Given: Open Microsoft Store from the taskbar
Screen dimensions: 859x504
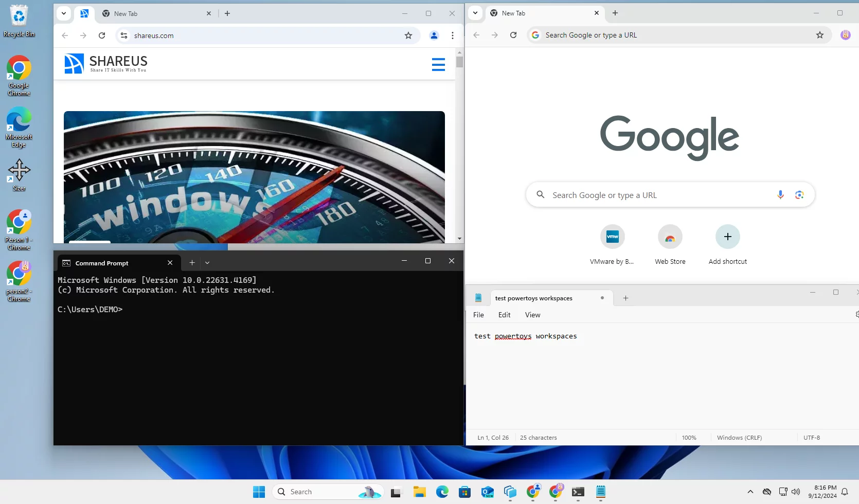Looking at the screenshot, I should 464,492.
